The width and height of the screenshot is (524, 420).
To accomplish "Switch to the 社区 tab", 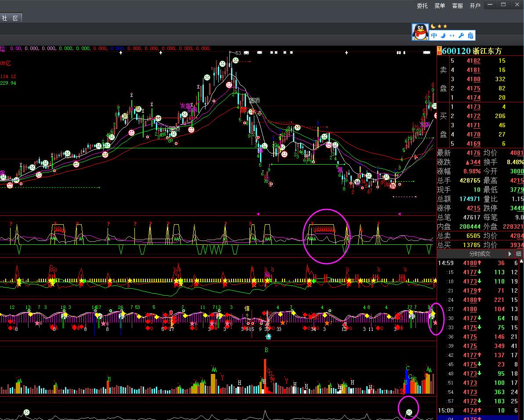I will tap(11, 18).
